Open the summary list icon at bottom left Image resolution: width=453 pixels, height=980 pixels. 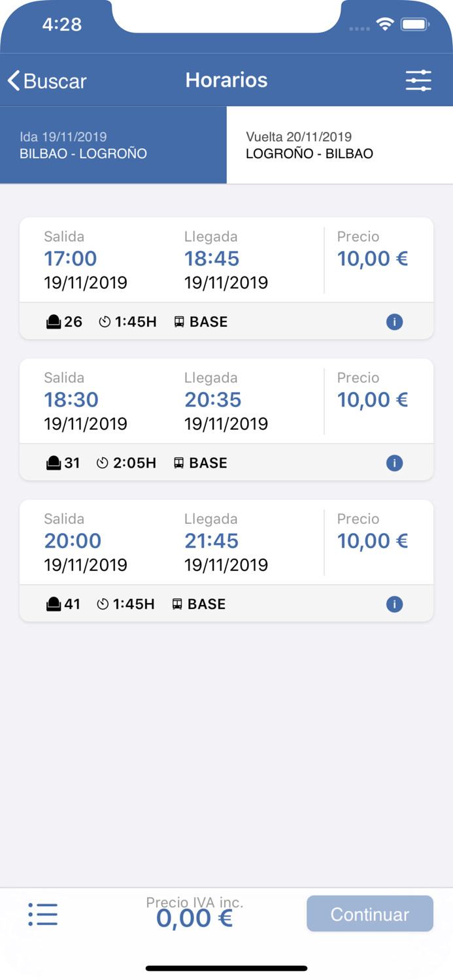(43, 915)
